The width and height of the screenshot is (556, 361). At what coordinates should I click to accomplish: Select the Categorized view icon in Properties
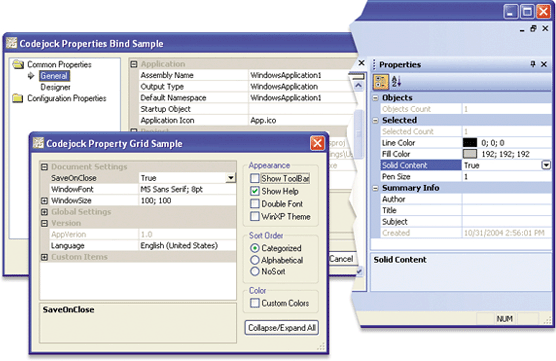click(381, 82)
